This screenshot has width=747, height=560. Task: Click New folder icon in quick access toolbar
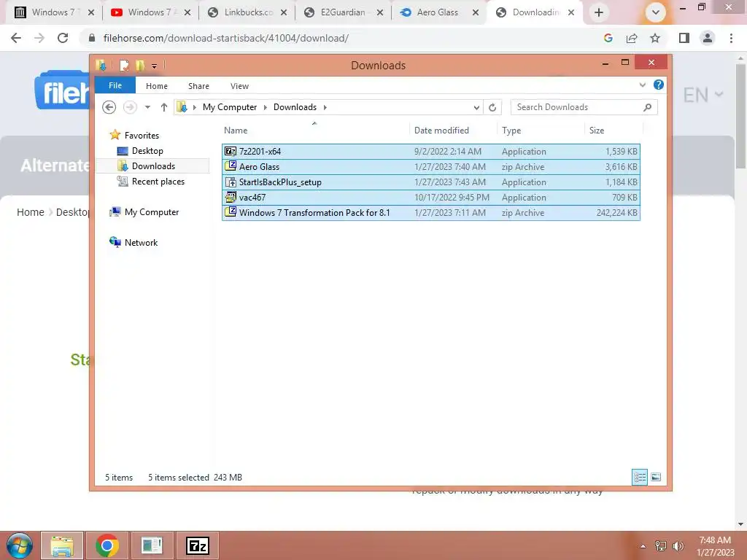(140, 65)
